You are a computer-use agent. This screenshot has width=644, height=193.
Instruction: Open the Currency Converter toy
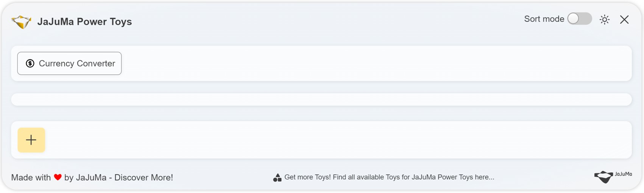69,63
